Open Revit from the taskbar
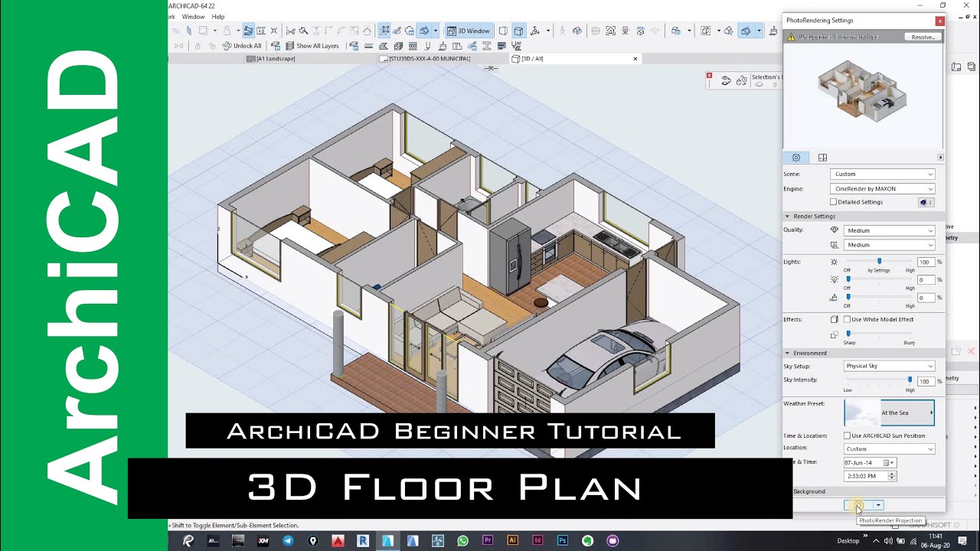The width and height of the screenshot is (980, 551). tap(363, 540)
